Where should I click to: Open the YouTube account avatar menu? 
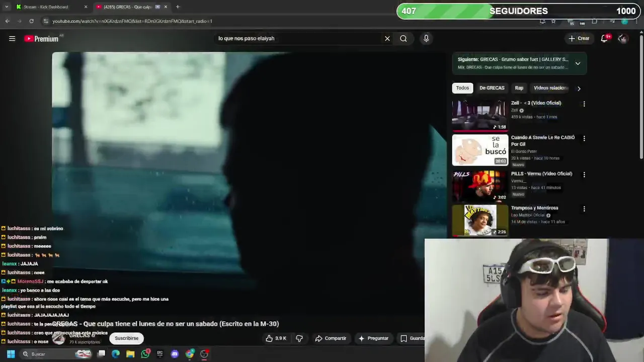click(623, 39)
